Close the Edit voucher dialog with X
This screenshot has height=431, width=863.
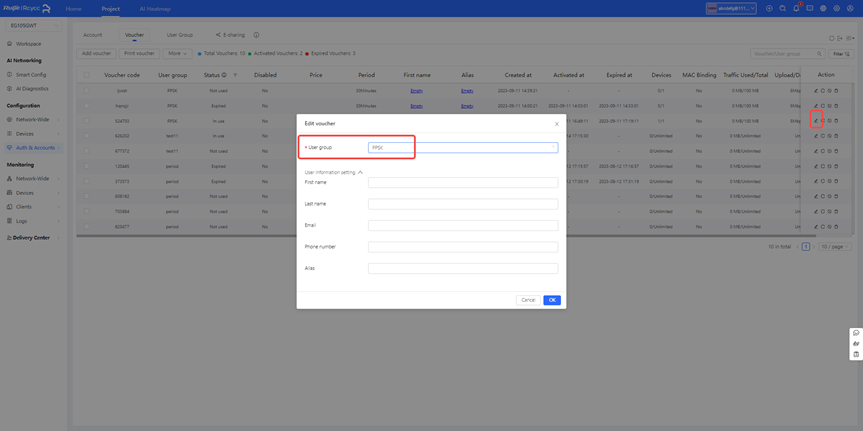(557, 124)
